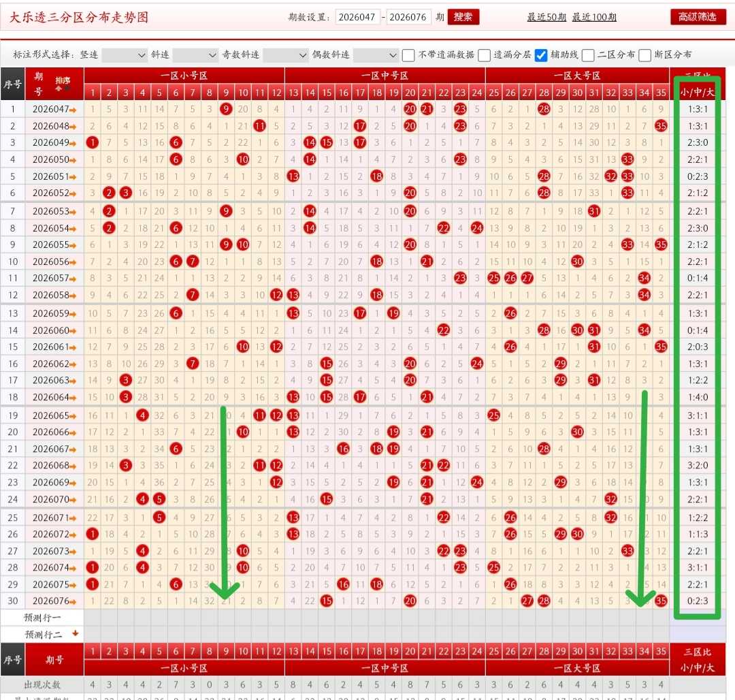Click the 搜索 button
The height and width of the screenshot is (700, 735).
[x=463, y=17]
